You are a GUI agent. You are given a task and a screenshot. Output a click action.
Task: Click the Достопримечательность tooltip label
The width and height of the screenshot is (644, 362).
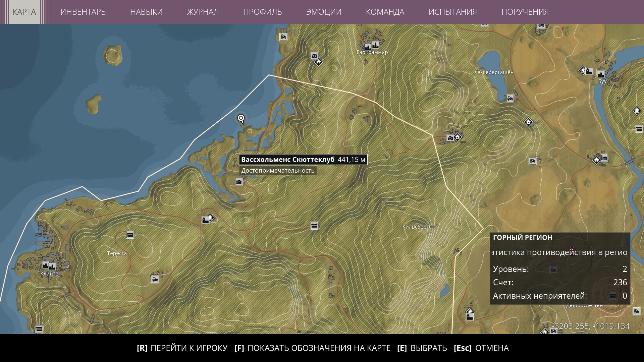click(x=278, y=171)
